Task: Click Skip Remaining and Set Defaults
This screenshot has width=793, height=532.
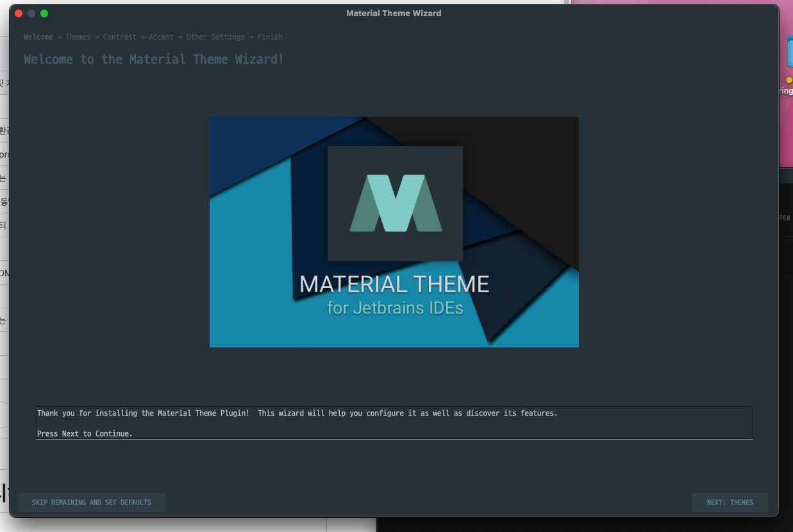Action: tap(92, 503)
